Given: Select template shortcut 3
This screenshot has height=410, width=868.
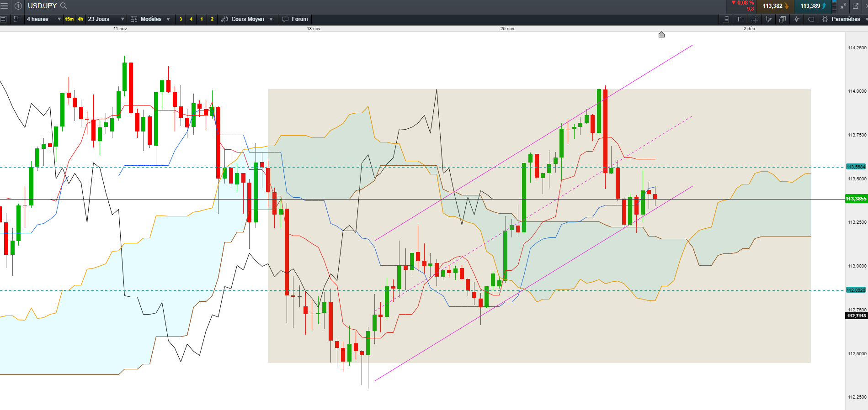Looking at the screenshot, I should click(181, 19).
